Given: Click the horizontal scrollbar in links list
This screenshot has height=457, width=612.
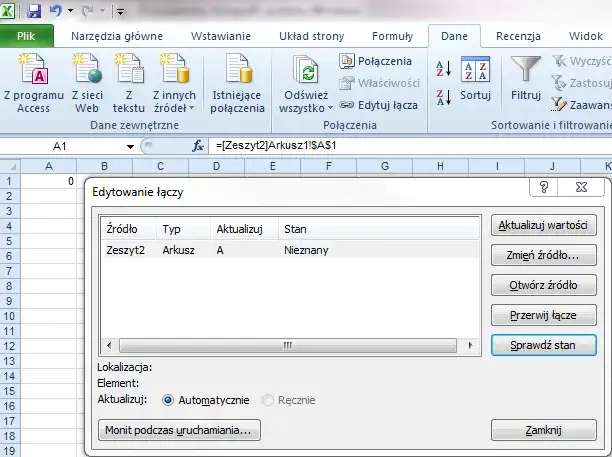Looking at the screenshot, I should tap(286, 344).
